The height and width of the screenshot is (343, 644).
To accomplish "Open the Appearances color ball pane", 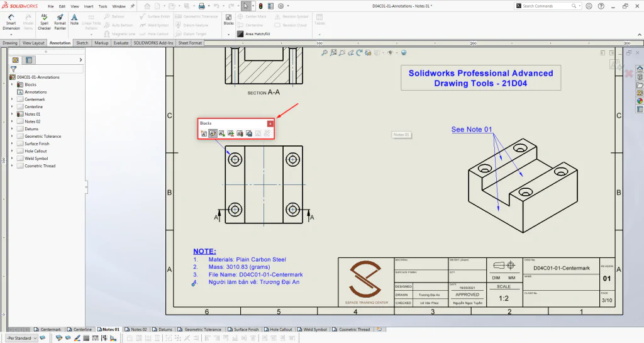I will click(640, 101).
